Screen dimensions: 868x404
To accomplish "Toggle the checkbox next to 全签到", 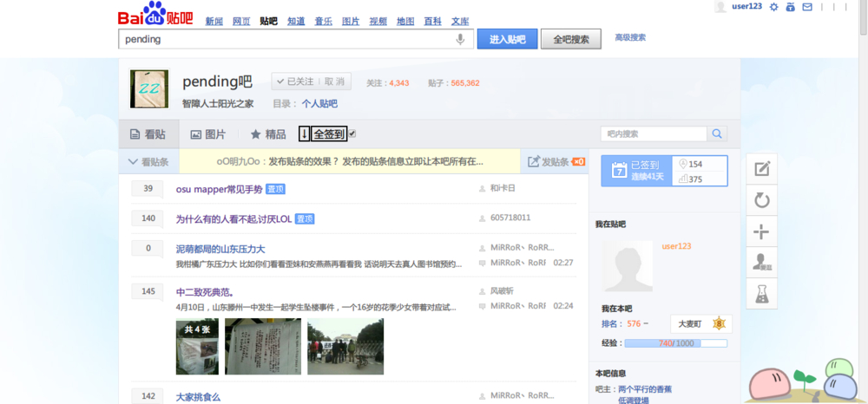I will [x=352, y=134].
